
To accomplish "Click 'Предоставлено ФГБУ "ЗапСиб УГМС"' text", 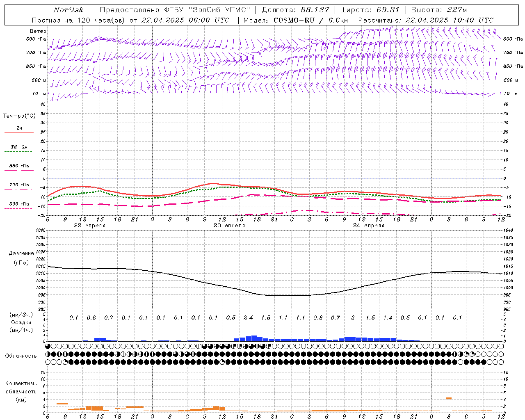I will click(x=175, y=10).
